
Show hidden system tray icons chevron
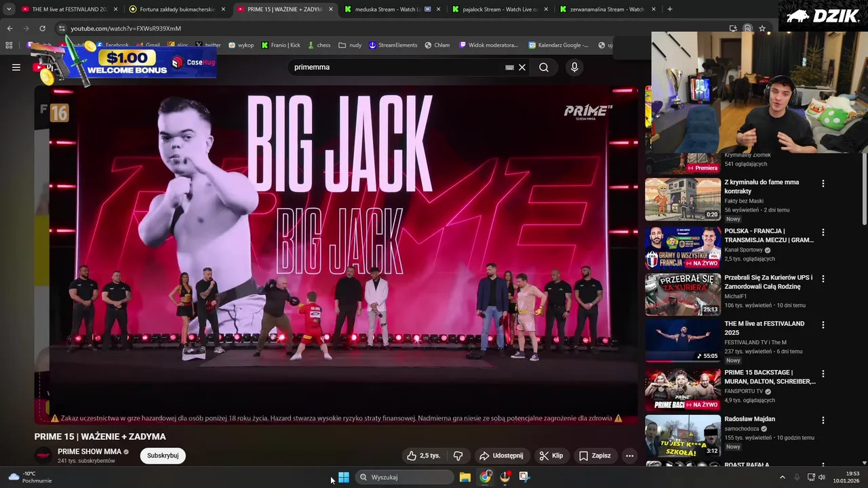click(x=782, y=477)
